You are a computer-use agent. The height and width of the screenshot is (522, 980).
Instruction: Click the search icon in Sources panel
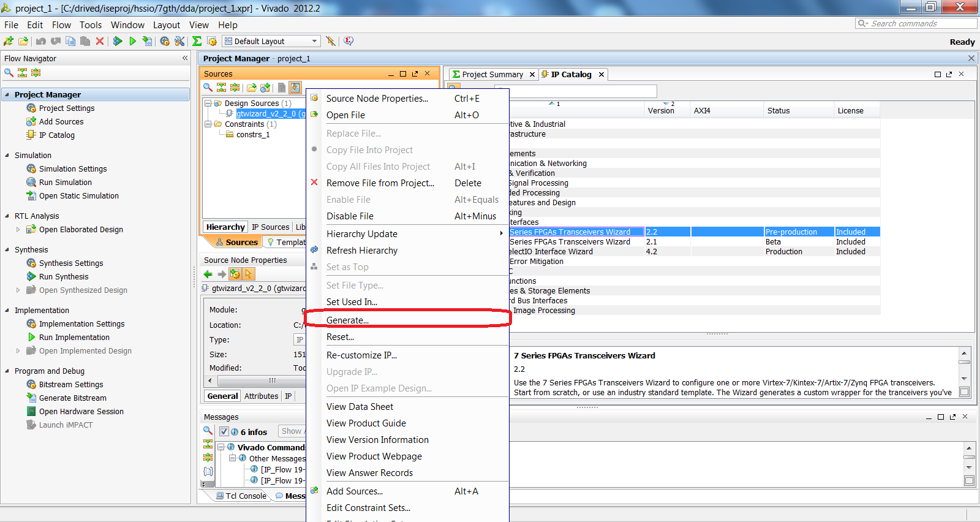tap(208, 88)
